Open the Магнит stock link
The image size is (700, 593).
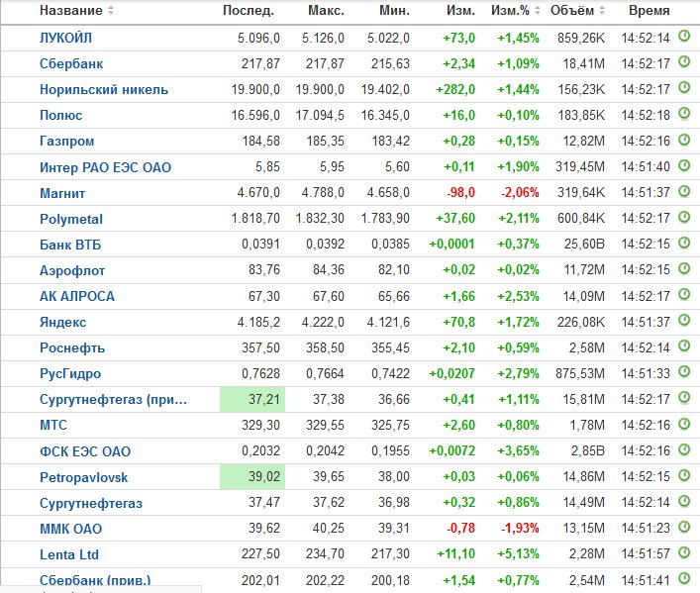(x=62, y=193)
